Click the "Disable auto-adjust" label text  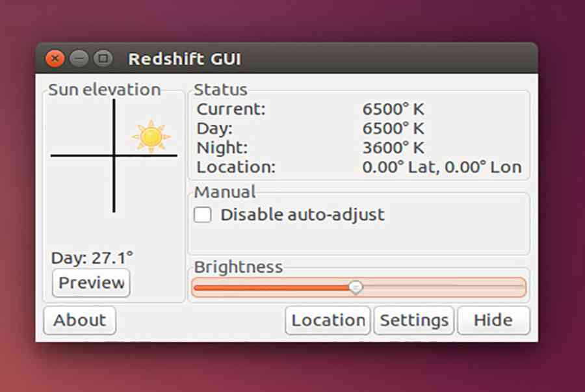(302, 215)
